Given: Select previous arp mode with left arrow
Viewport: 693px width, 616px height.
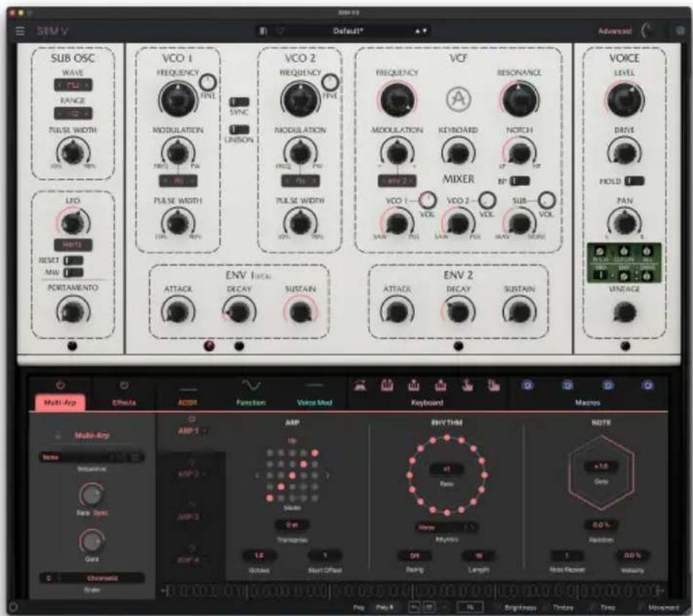Looking at the screenshot, I should tap(257, 475).
